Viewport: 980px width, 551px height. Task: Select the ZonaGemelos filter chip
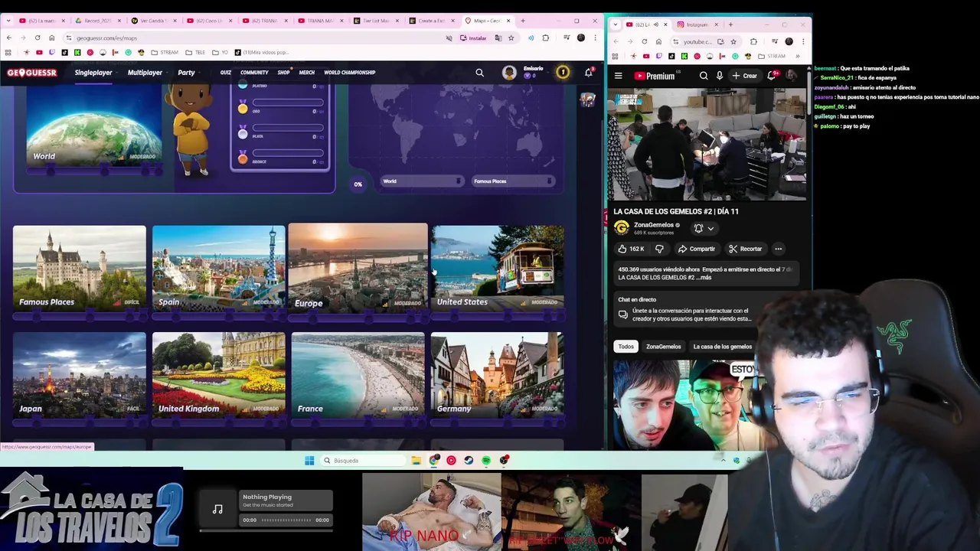coord(663,347)
